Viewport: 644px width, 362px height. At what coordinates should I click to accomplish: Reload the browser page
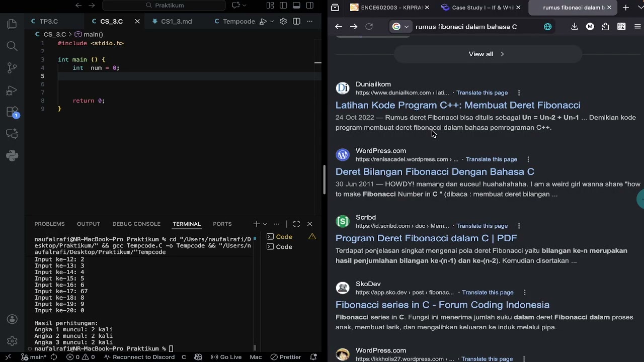coord(369,27)
